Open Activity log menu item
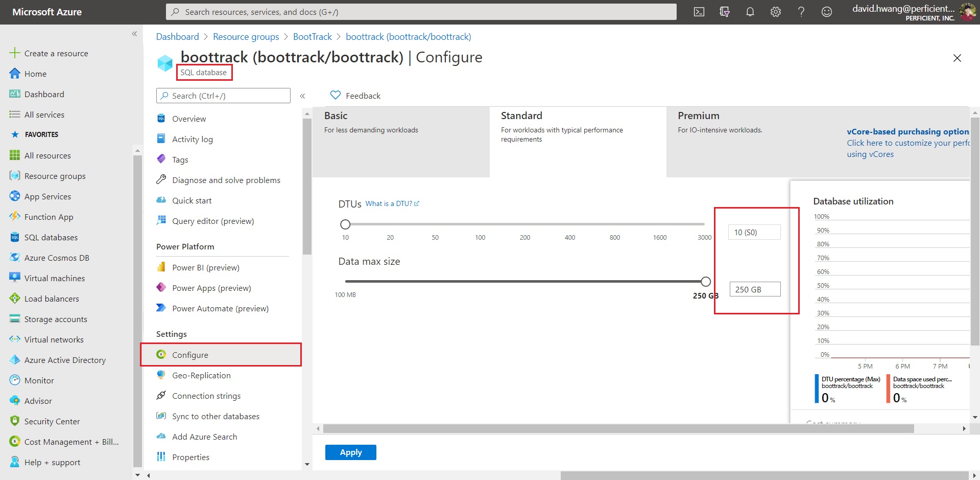Viewport: 980px width, 480px height. point(193,139)
